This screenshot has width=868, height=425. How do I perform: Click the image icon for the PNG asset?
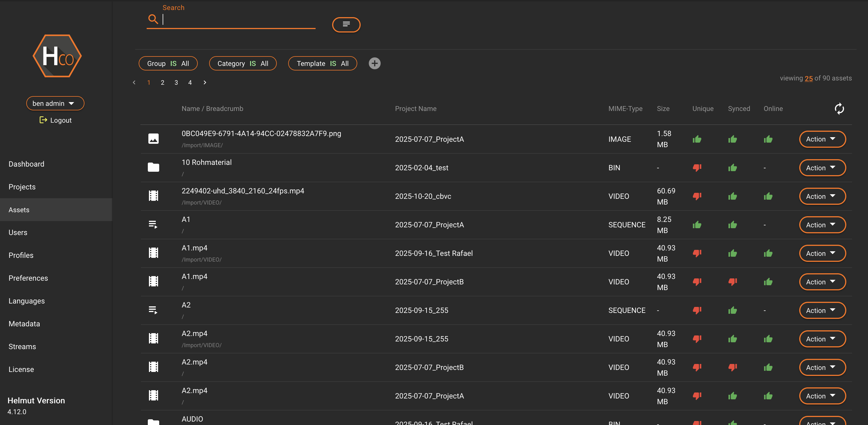pos(153,139)
